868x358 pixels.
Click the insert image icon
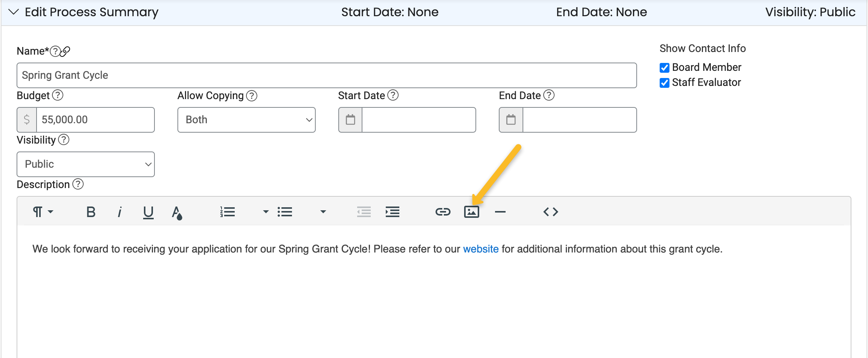(x=472, y=212)
